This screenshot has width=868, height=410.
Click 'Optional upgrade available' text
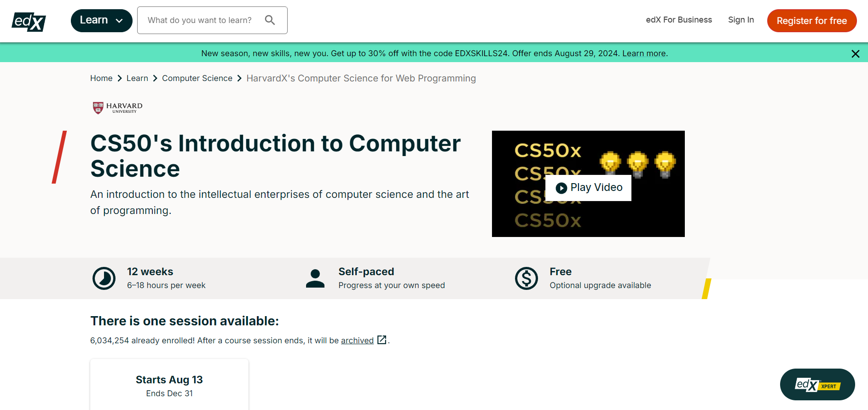(600, 285)
